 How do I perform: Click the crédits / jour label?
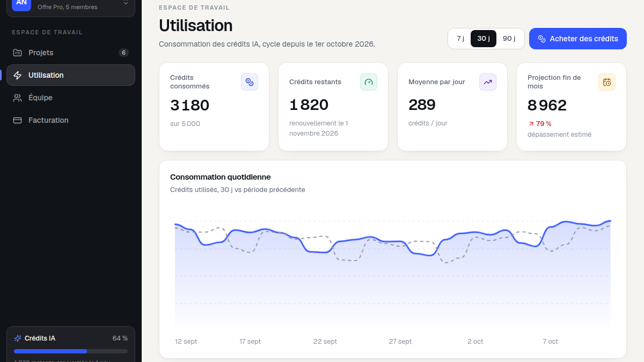point(428,123)
